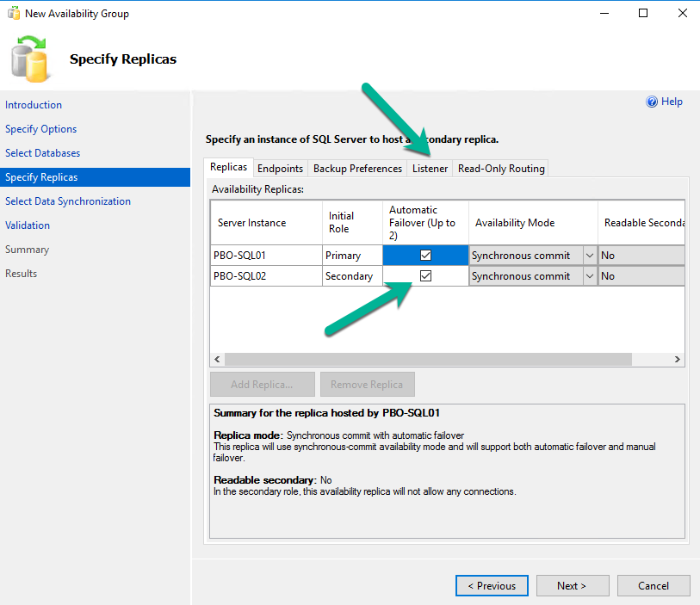This screenshot has height=605, width=700.
Task: Open availability mode dropdown for PBO-SQL01
Action: [589, 256]
